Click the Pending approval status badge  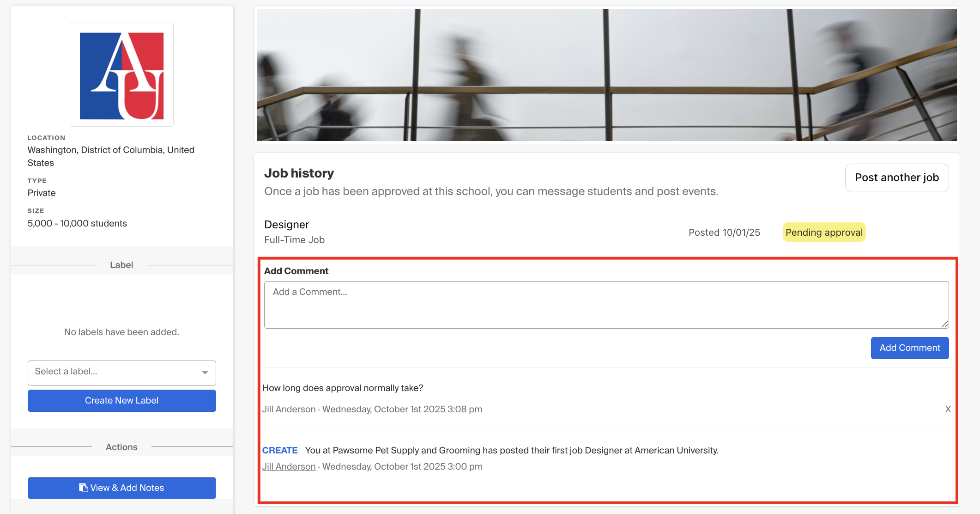[x=824, y=232]
